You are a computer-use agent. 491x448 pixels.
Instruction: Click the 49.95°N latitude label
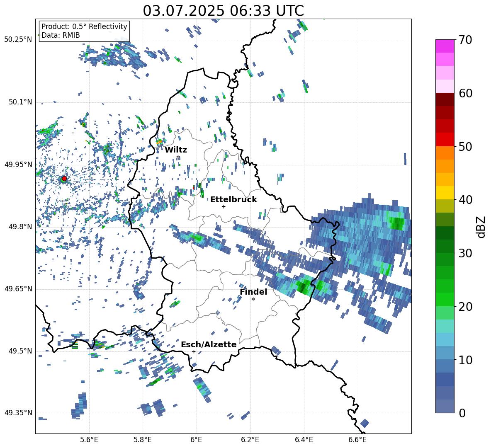(x=18, y=164)
